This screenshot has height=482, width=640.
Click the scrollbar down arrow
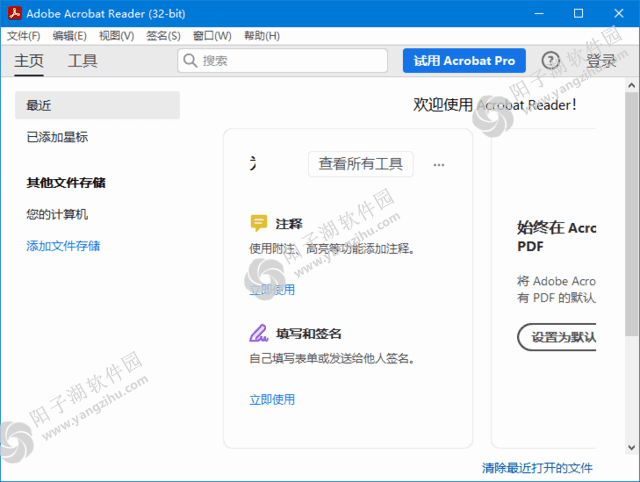[631, 448]
